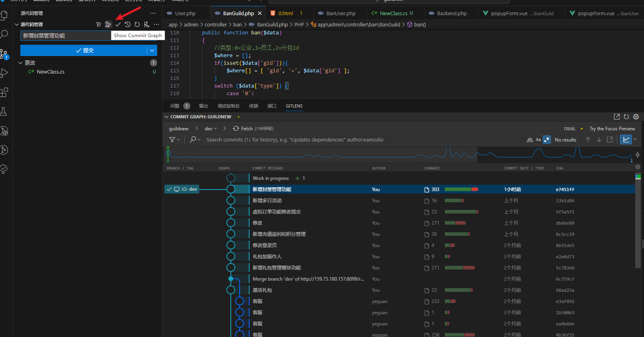Toggle match case Aa in commit search
The width and height of the screenshot is (644, 337).
click(538, 140)
